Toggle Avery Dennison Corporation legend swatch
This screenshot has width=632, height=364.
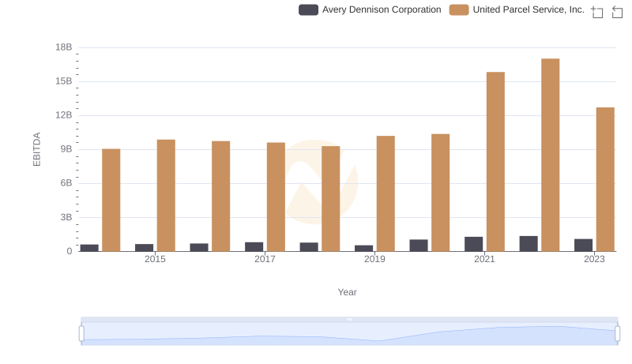tap(308, 9)
